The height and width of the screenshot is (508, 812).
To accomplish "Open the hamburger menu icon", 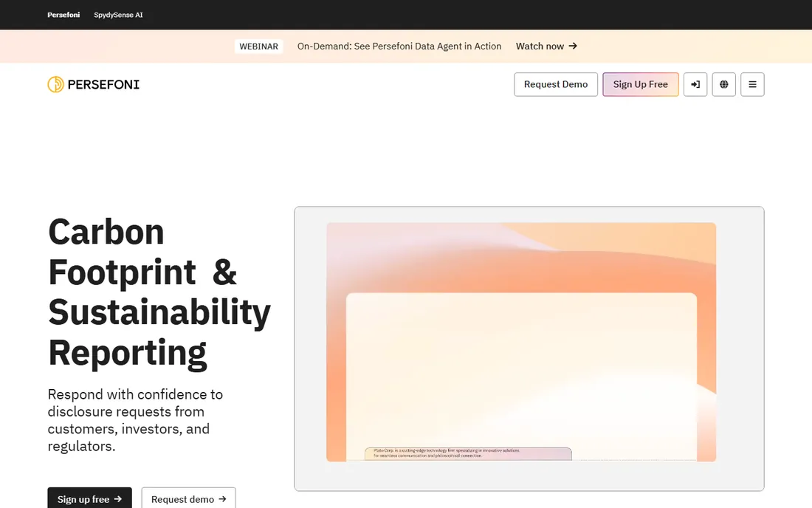I will click(x=752, y=84).
